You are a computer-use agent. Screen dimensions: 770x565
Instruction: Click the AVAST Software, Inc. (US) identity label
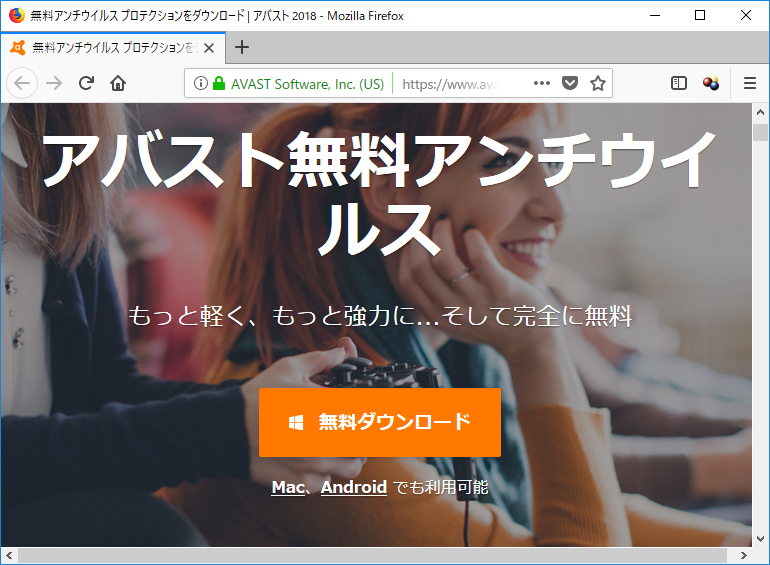pos(307,84)
